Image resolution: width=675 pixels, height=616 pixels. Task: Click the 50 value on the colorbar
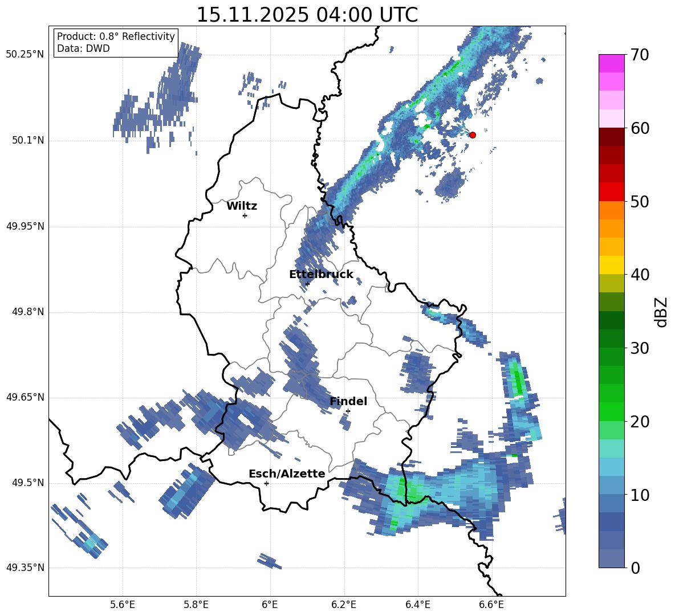640,201
